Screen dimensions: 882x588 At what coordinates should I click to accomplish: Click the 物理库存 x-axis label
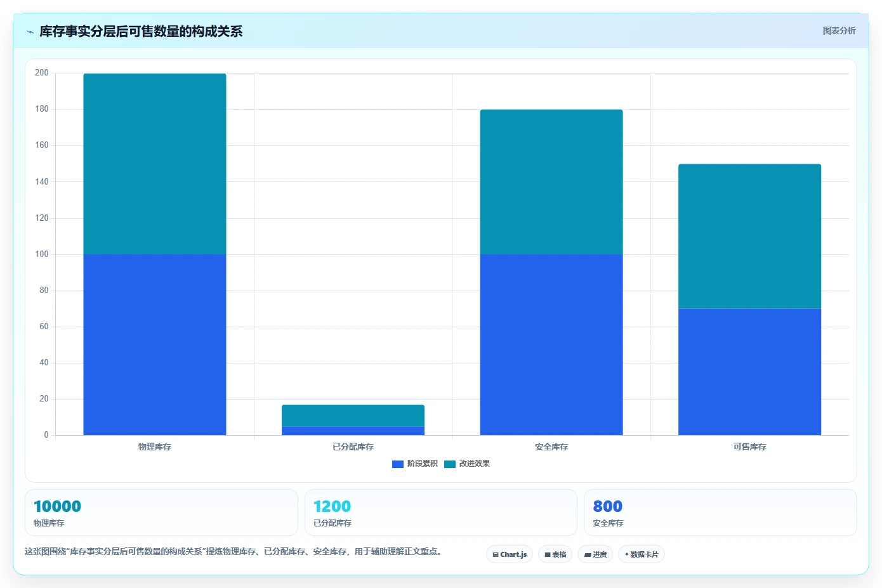[155, 447]
